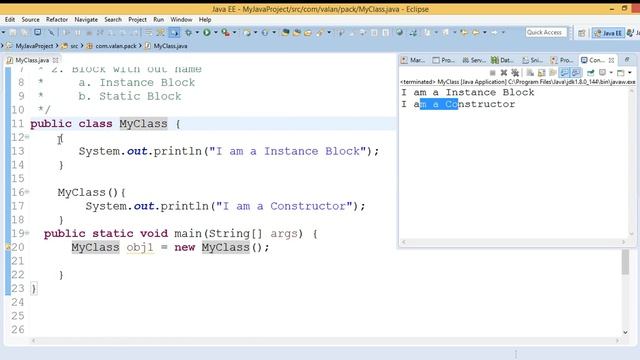The image size is (640, 360).
Task: Click the Open Web Browser globe icon
Action: [x=400, y=32]
